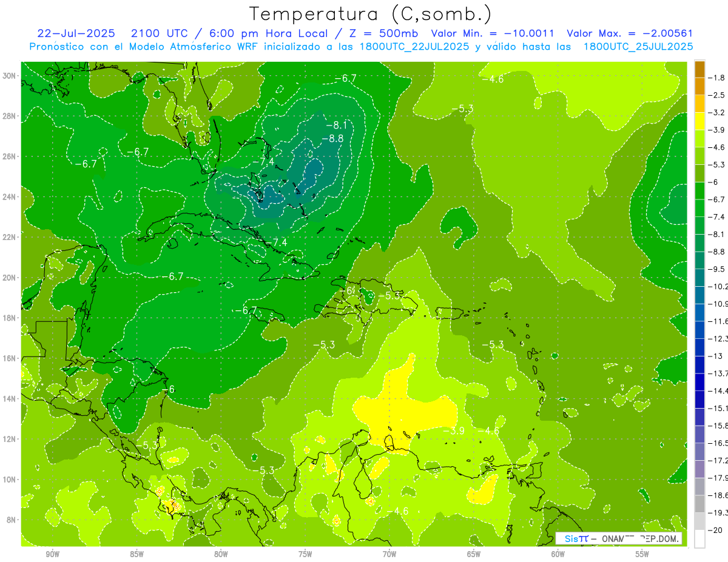728x562 pixels.
Task: Click "1800UTC_25JUL2025" valid-until time text
Action: coord(638,47)
